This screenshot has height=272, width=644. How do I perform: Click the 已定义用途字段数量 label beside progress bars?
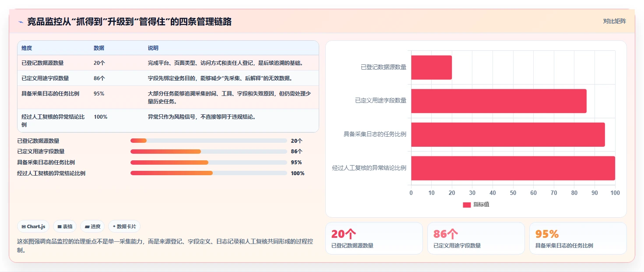click(x=41, y=152)
